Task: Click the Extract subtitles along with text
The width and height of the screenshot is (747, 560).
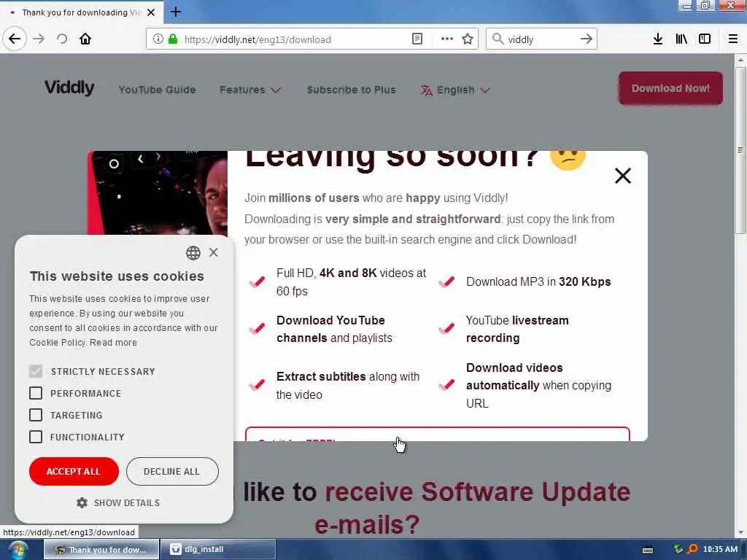Action: [x=348, y=385]
